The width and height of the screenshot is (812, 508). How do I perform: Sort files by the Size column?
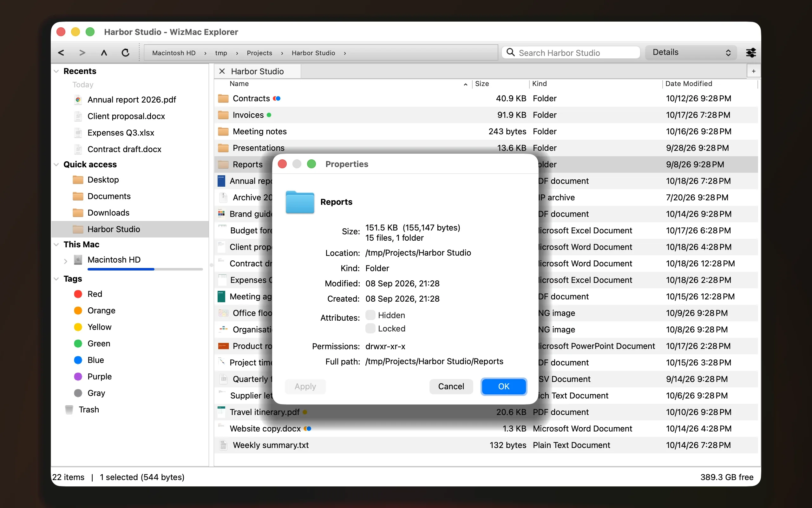click(501, 84)
